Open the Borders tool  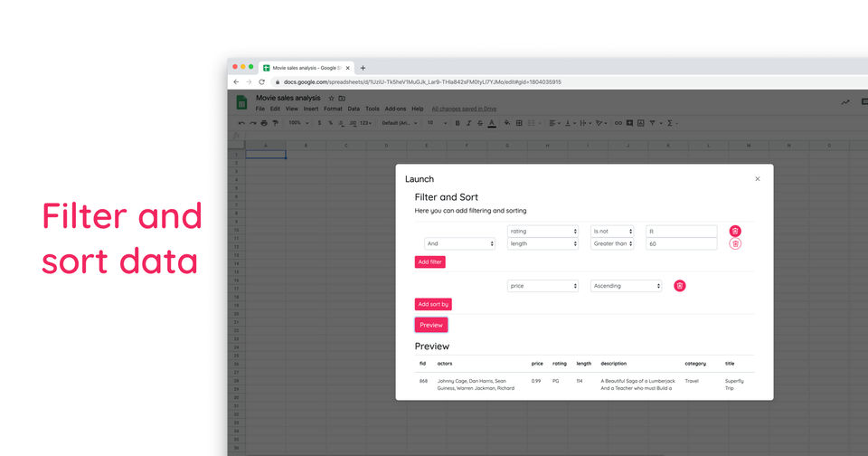(x=519, y=123)
